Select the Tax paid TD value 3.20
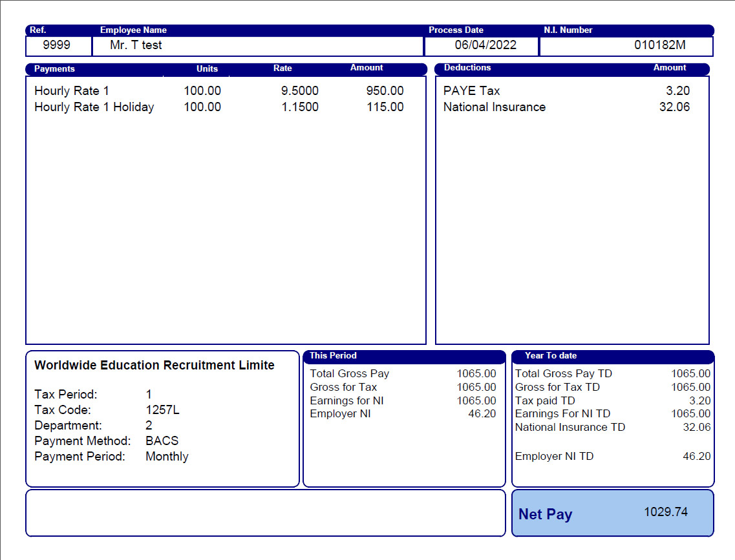Image resolution: width=735 pixels, height=560 pixels. (697, 400)
